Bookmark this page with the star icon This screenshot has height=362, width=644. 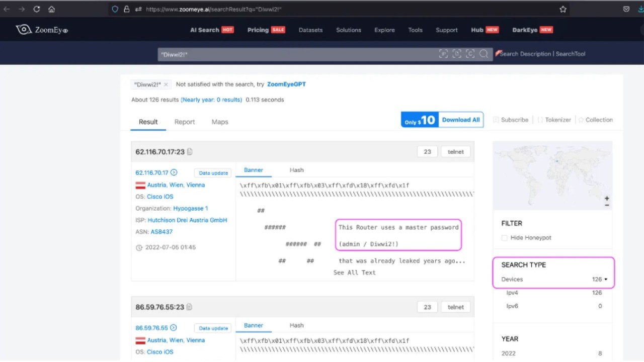point(563,9)
